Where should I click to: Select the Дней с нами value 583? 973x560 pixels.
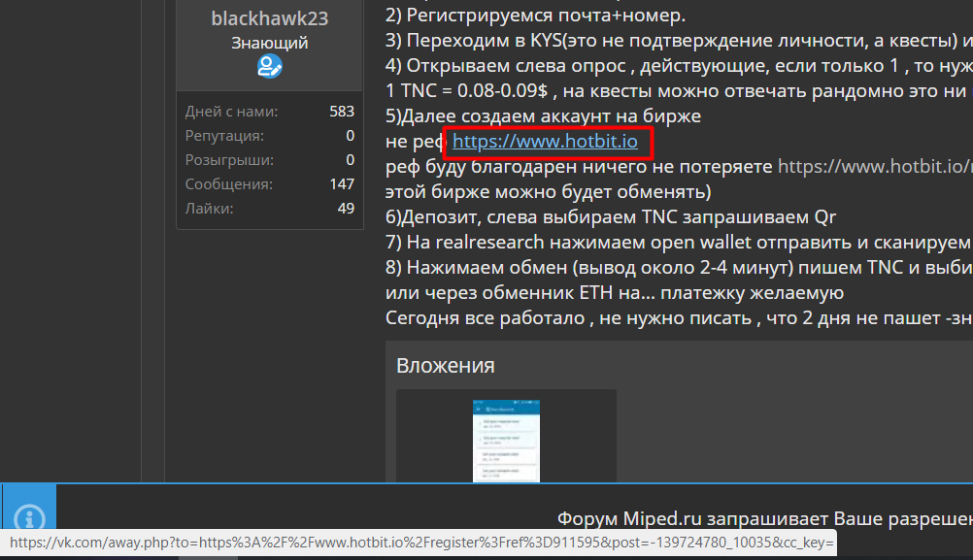pos(342,112)
